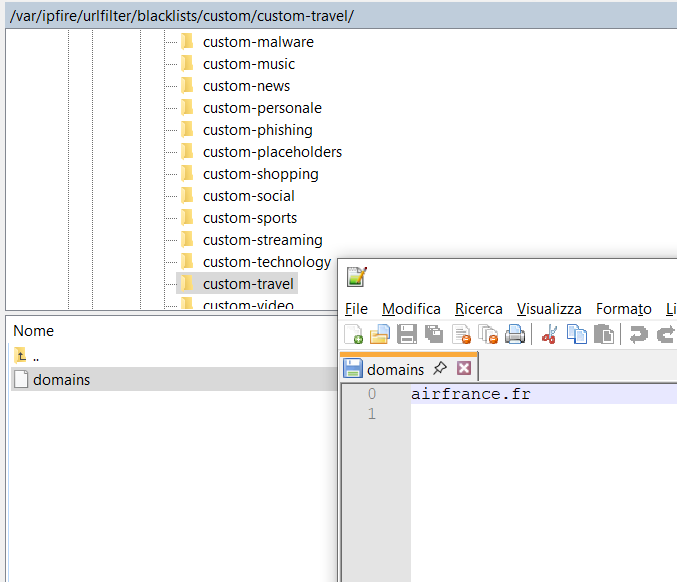Viewport: 677px width, 582px height.
Task: Click the domains file in file list
Action: coord(61,380)
